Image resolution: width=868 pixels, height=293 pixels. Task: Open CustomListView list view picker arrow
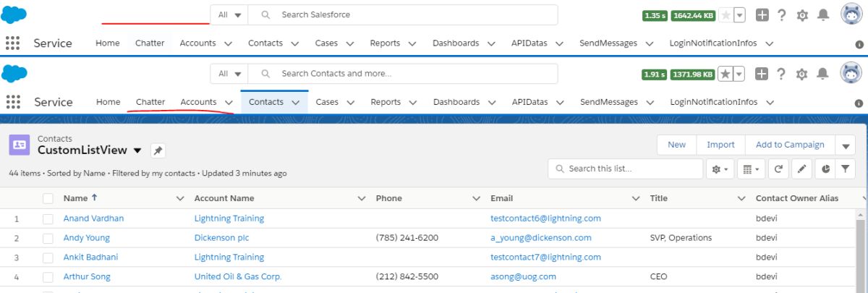137,150
